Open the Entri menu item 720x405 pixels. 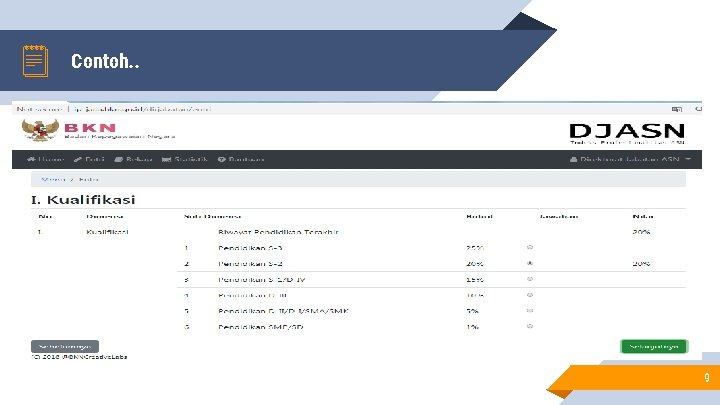[x=89, y=159]
